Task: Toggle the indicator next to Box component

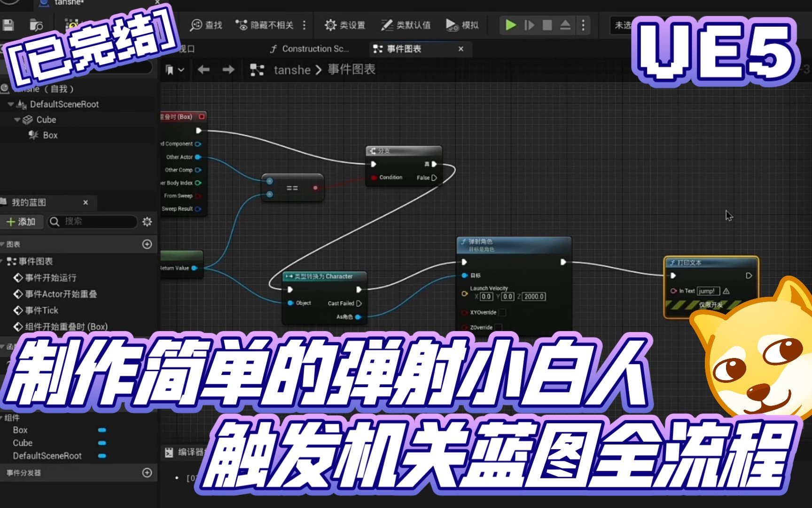Action: point(101,429)
